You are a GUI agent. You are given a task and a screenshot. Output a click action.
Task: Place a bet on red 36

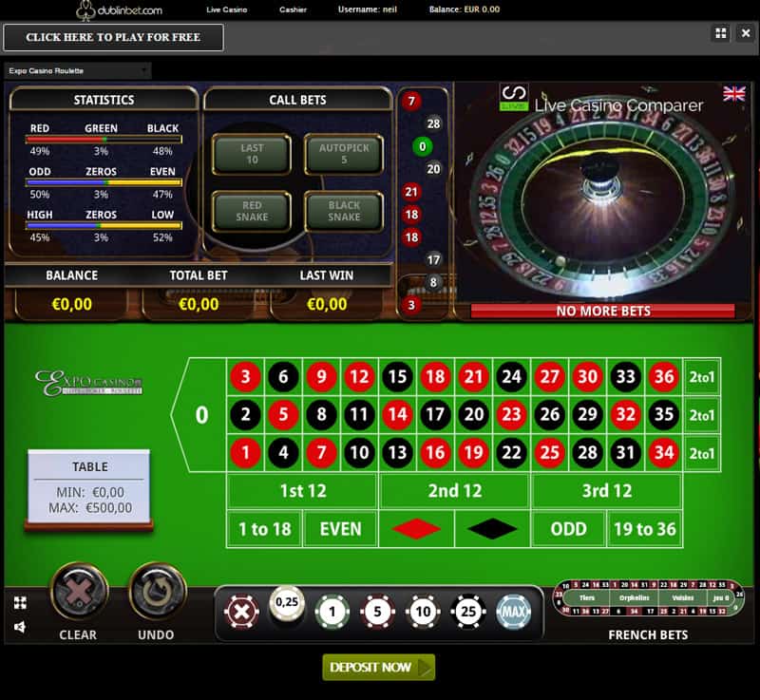point(664,376)
